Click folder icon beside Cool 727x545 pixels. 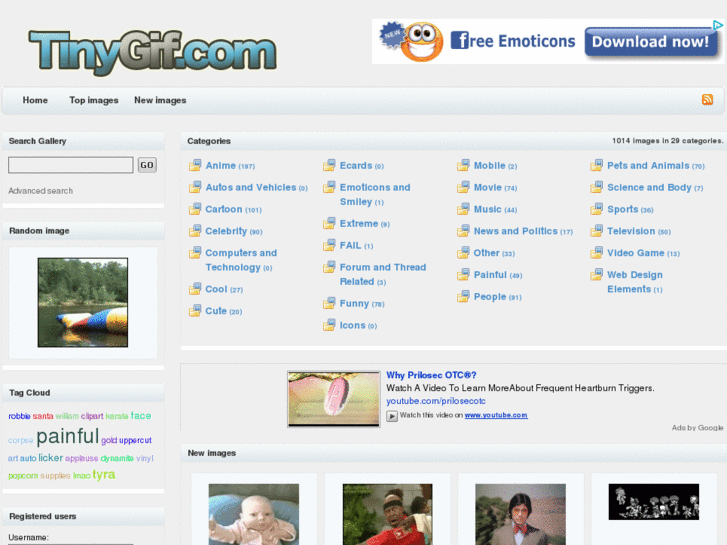195,289
